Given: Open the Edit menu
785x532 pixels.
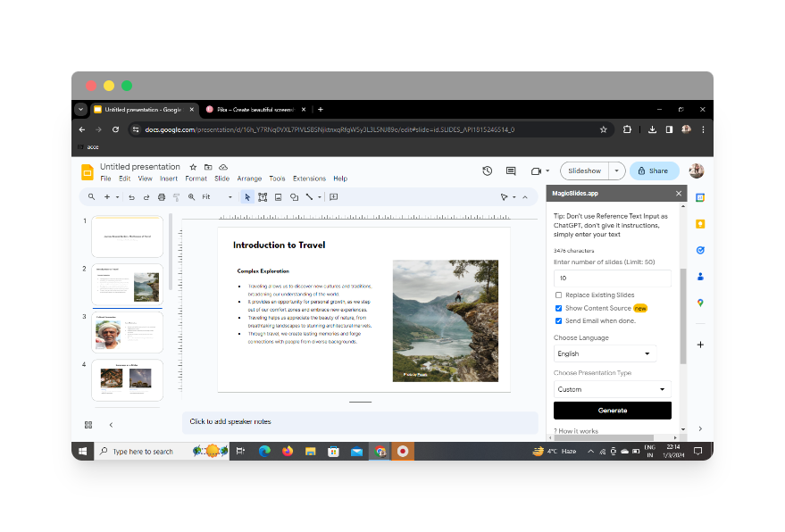Looking at the screenshot, I should coord(125,179).
